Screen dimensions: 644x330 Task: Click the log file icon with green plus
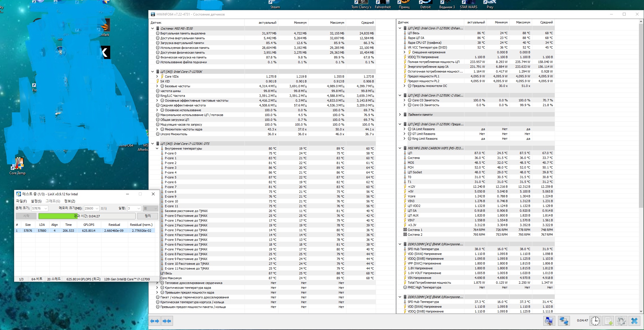point(608,321)
